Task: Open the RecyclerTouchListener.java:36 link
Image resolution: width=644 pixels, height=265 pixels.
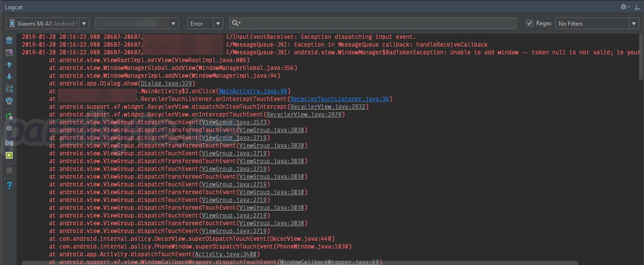Action: [339, 99]
